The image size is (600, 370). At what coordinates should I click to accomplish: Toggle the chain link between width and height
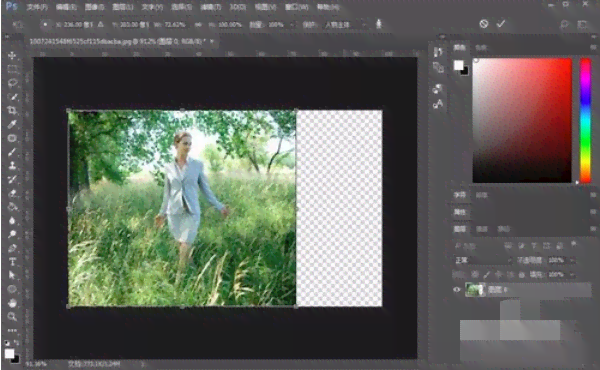(198, 24)
